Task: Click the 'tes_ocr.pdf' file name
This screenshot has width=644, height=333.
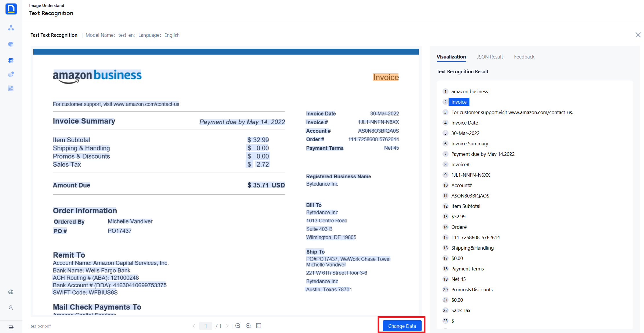Action: (41, 326)
